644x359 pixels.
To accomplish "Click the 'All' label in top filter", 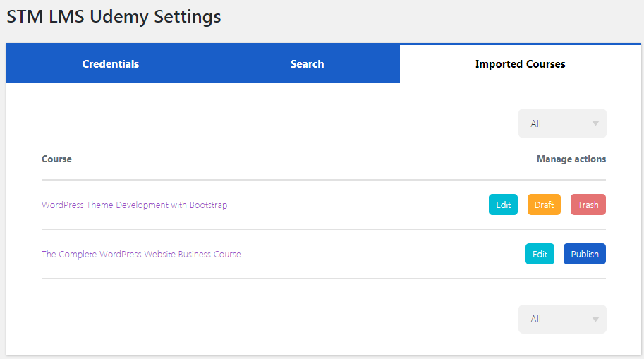I will click(535, 123).
